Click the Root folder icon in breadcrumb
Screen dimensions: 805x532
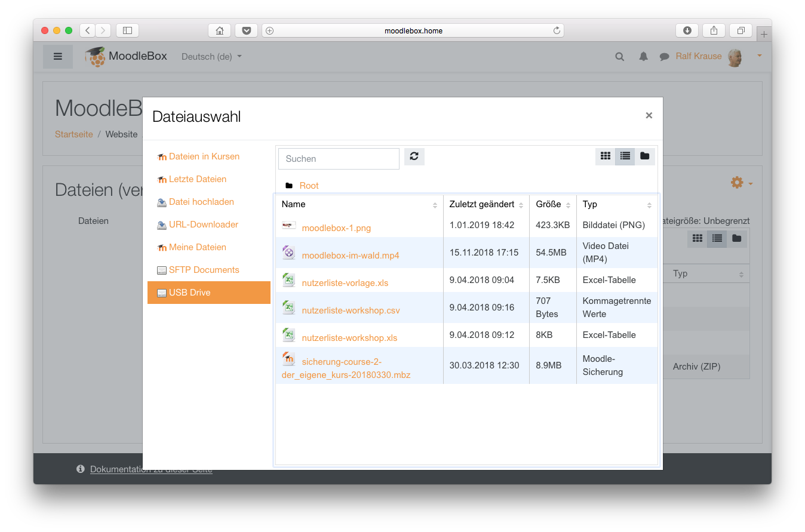[x=289, y=186]
